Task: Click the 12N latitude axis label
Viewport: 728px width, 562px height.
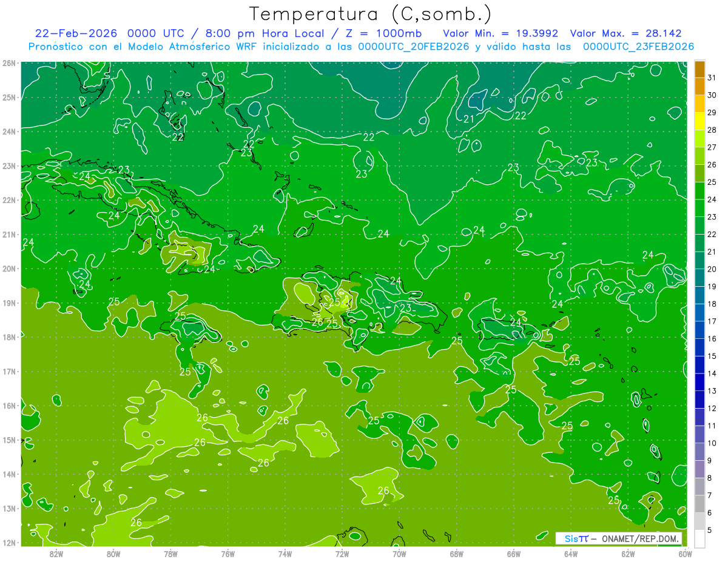Action: [9, 543]
